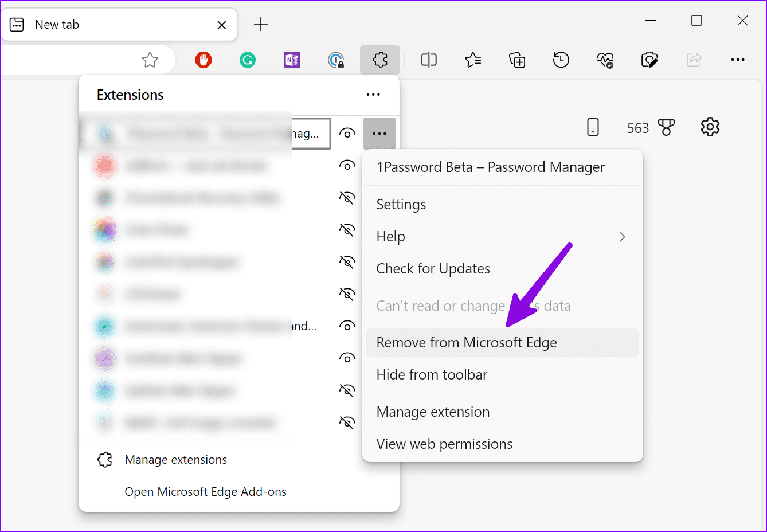The height and width of the screenshot is (532, 767).
Task: Open the Split screen toolbar icon
Action: (x=429, y=60)
